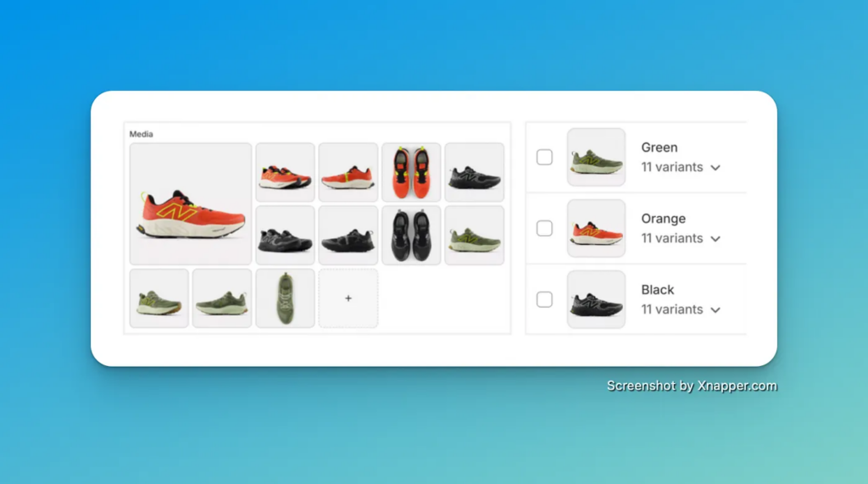This screenshot has width=868, height=484.
Task: Open the top-down single green shoe thumbnail
Action: (285, 298)
